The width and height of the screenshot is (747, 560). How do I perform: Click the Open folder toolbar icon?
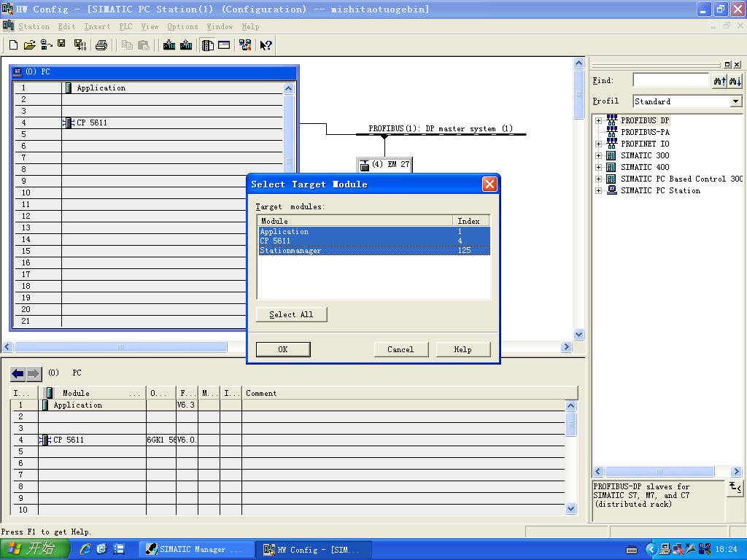click(x=29, y=45)
